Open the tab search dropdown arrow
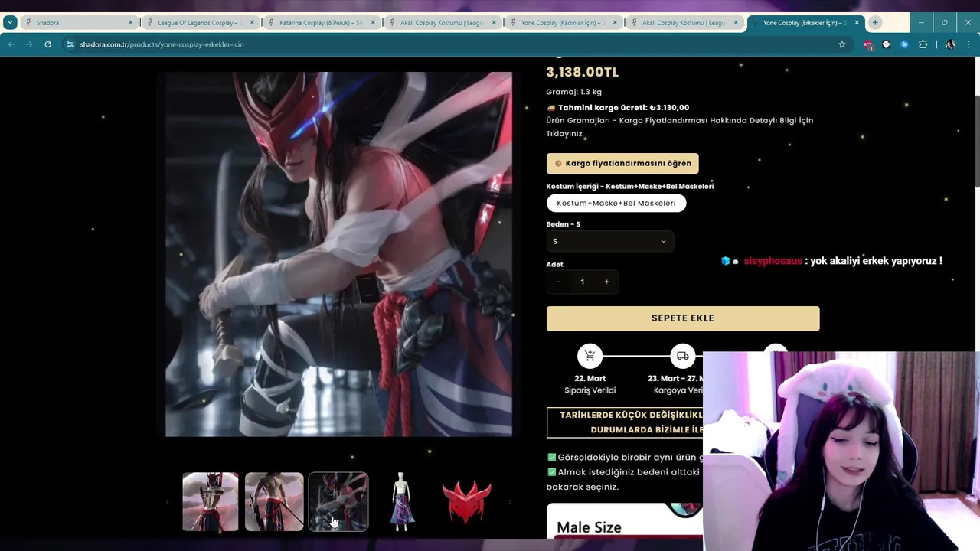The width and height of the screenshot is (980, 551). point(10,23)
